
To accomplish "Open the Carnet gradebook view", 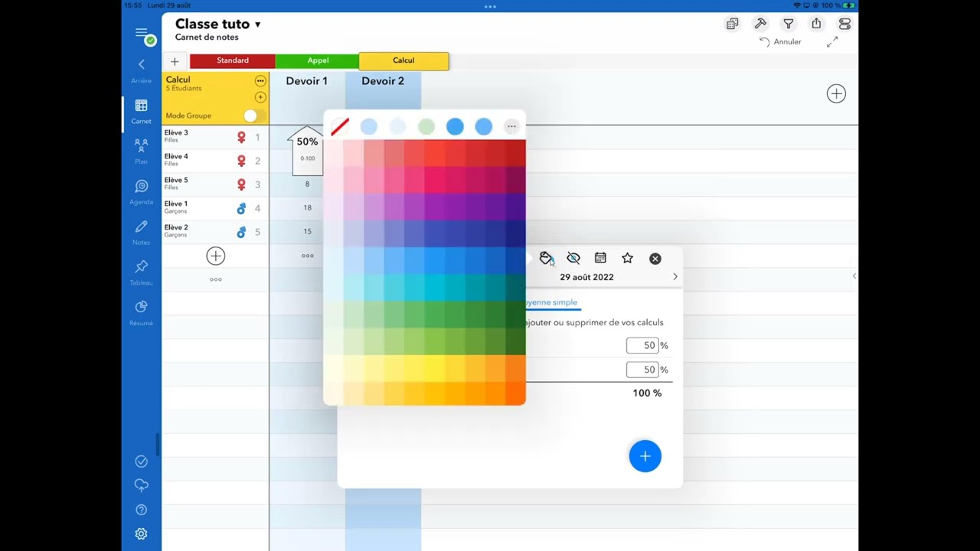I will pos(141,110).
